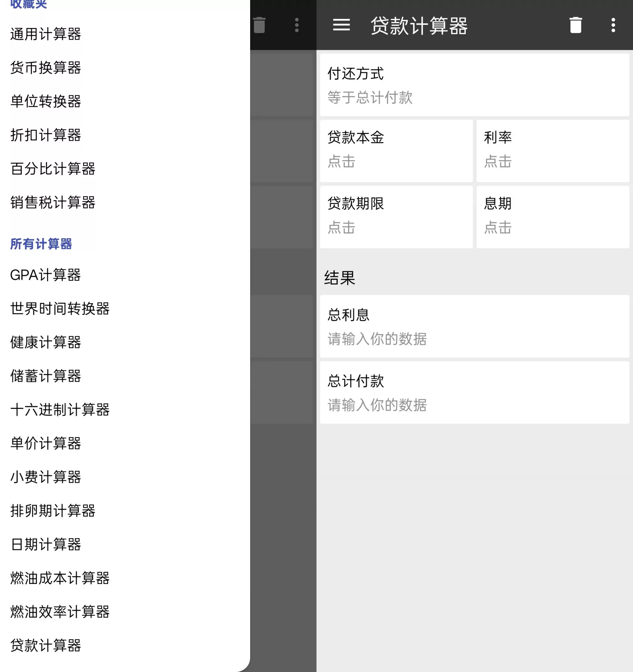Open 十六进制计算器 from the list

pyautogui.click(x=60, y=410)
